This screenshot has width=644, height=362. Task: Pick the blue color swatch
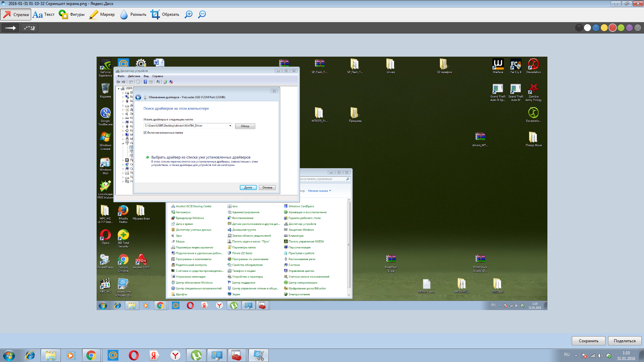click(x=596, y=28)
